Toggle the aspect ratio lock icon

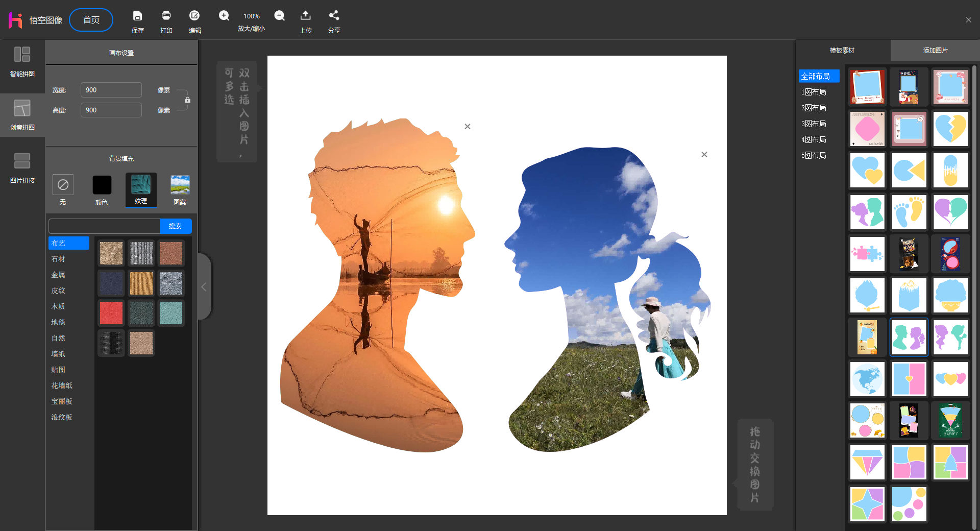(187, 100)
